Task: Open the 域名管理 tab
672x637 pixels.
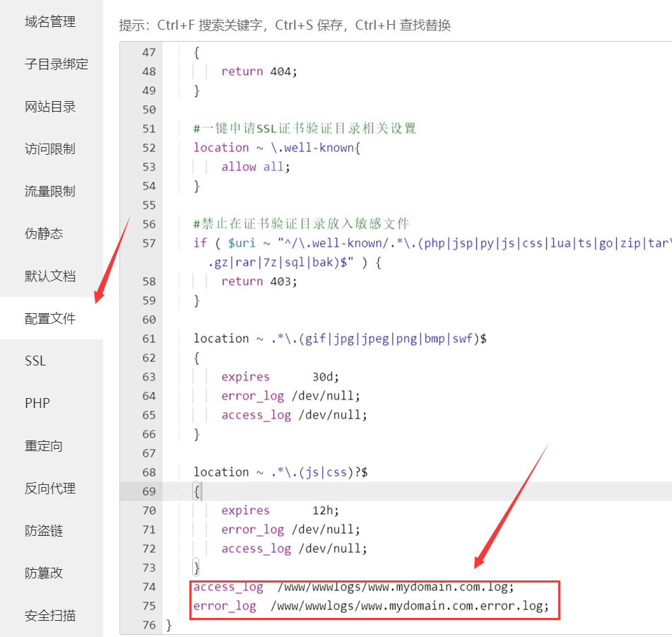Action: [x=50, y=21]
